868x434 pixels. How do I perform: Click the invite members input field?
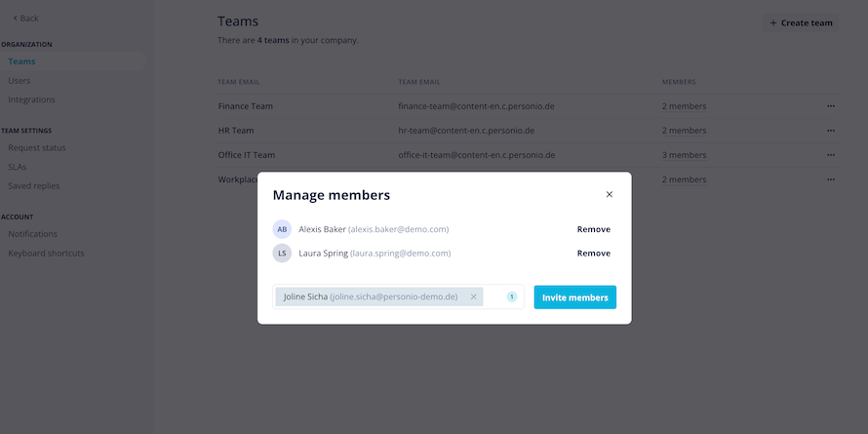pos(398,296)
